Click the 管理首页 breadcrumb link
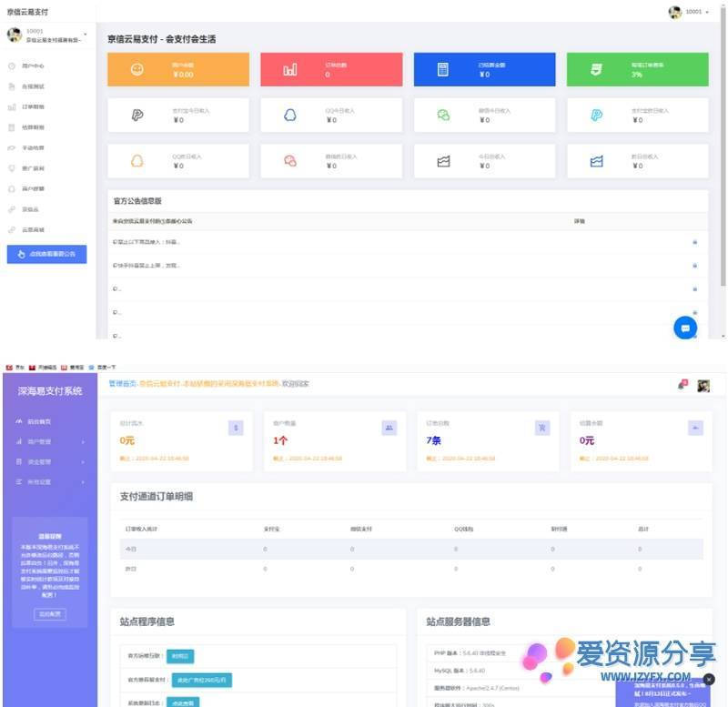Screen dimensions: 728x707 [123, 383]
